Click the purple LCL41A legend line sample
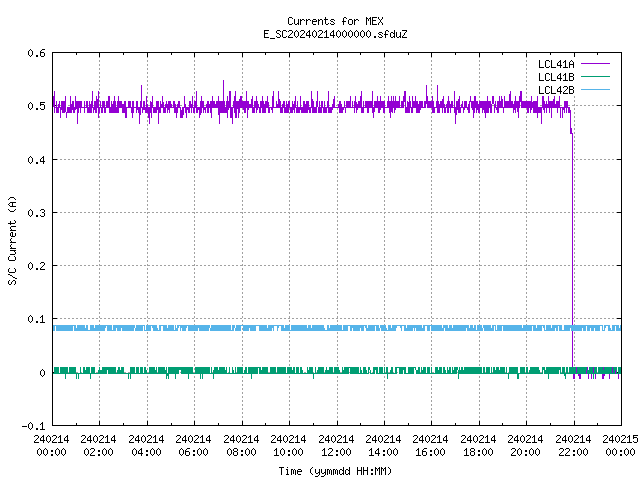 click(595, 64)
